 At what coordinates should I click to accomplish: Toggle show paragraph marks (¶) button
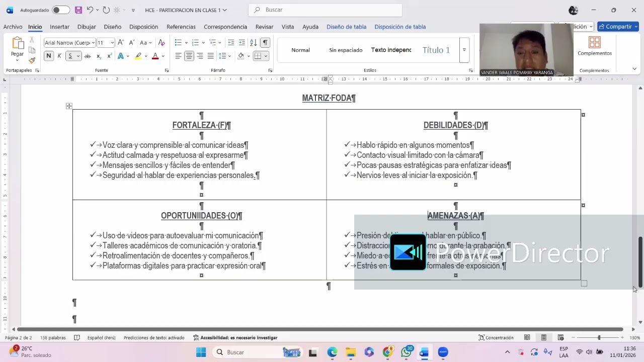[265, 43]
